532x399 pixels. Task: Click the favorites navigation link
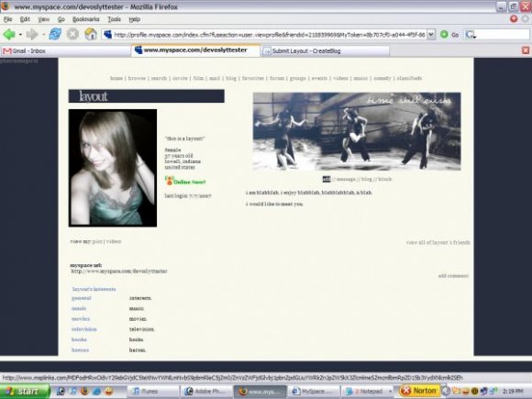coord(253,78)
